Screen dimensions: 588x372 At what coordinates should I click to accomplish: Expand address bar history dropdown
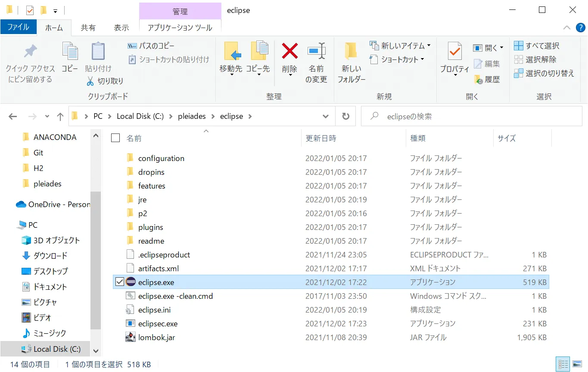point(326,116)
